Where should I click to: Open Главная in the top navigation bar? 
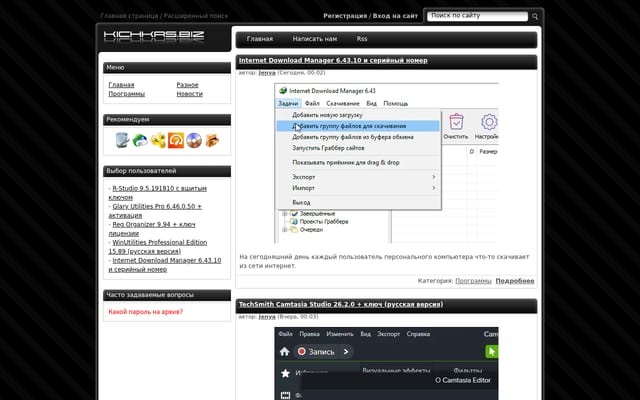260,39
